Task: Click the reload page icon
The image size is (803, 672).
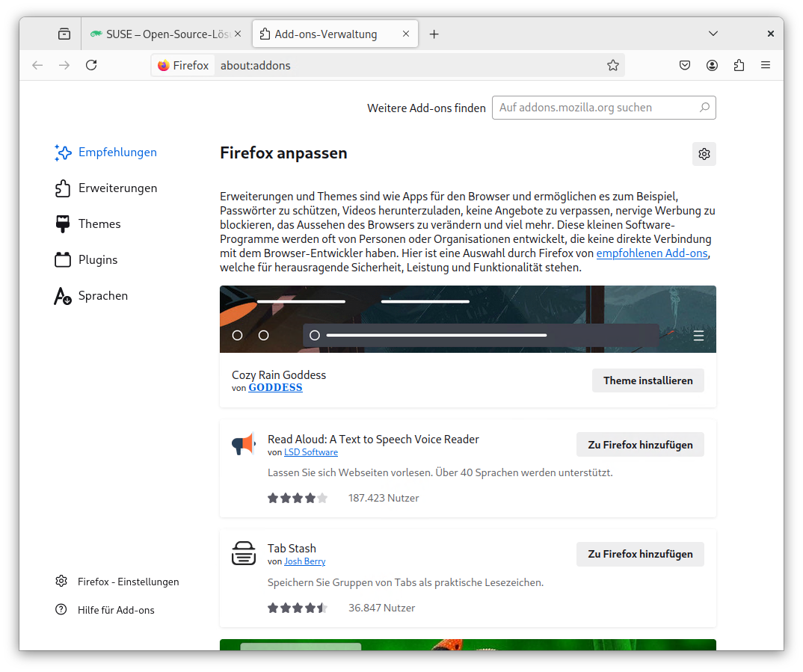Action: (x=91, y=65)
